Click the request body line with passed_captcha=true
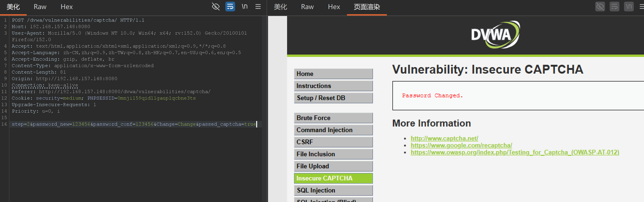Viewport: 644px width, 202px height. click(134, 124)
